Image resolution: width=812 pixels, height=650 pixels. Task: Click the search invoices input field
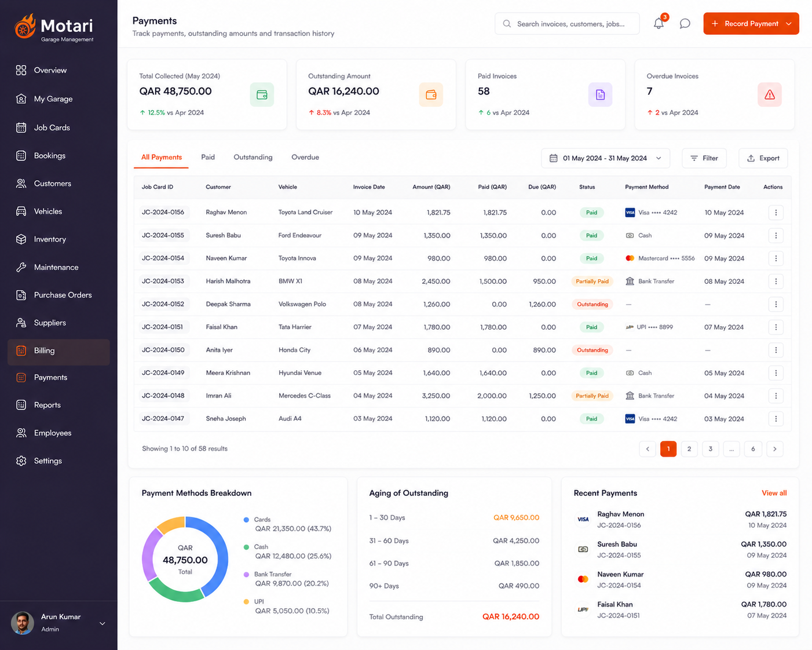[567, 24]
